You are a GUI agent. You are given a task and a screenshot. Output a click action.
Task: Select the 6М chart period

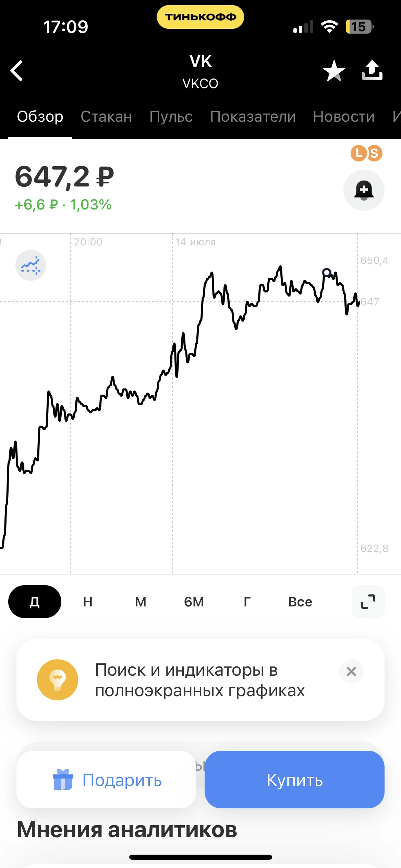[194, 602]
